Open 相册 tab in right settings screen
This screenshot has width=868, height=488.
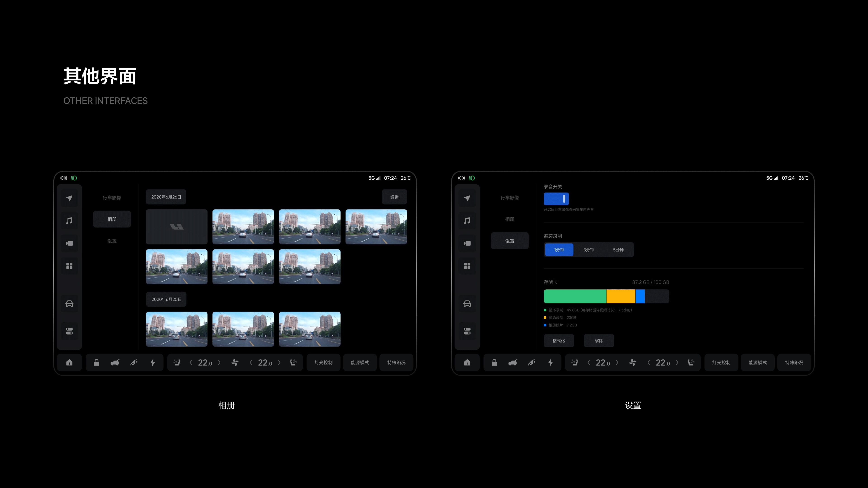coord(509,219)
